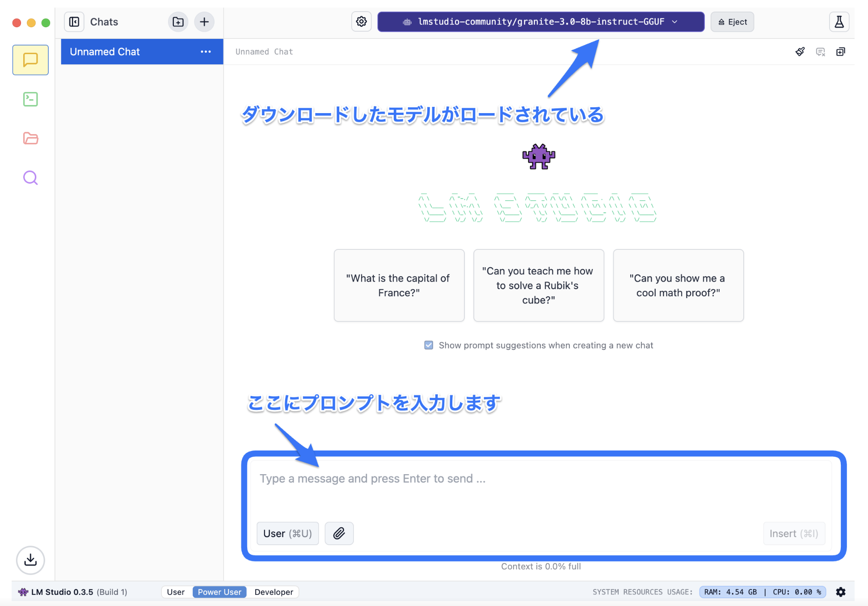Create a new chat folder

(x=178, y=22)
